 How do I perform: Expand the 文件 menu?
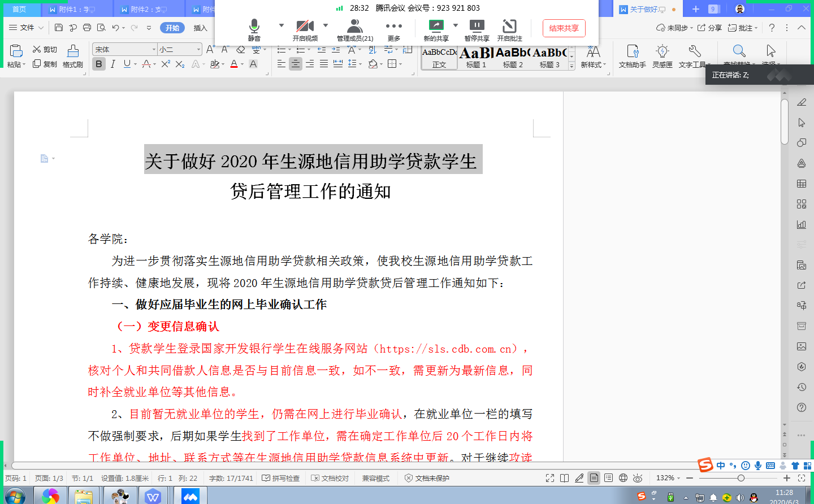[x=27, y=28]
